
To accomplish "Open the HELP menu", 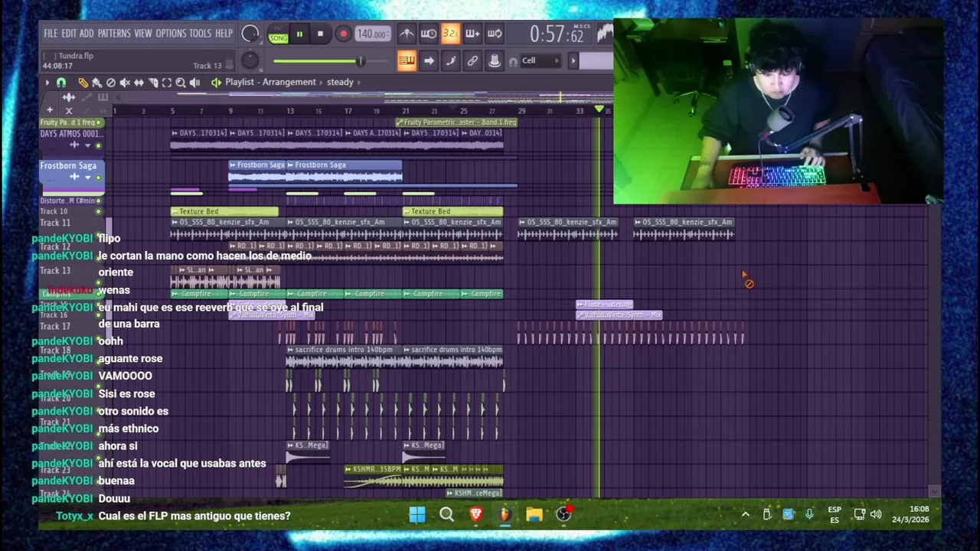I will [x=224, y=34].
